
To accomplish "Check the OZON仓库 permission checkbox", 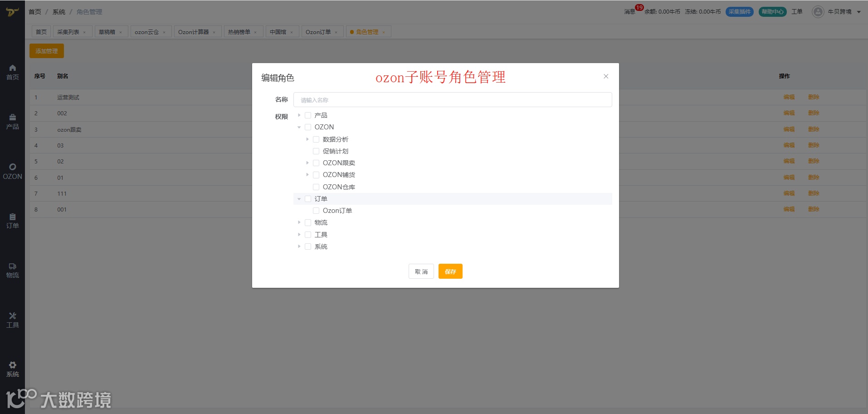I will (x=316, y=187).
